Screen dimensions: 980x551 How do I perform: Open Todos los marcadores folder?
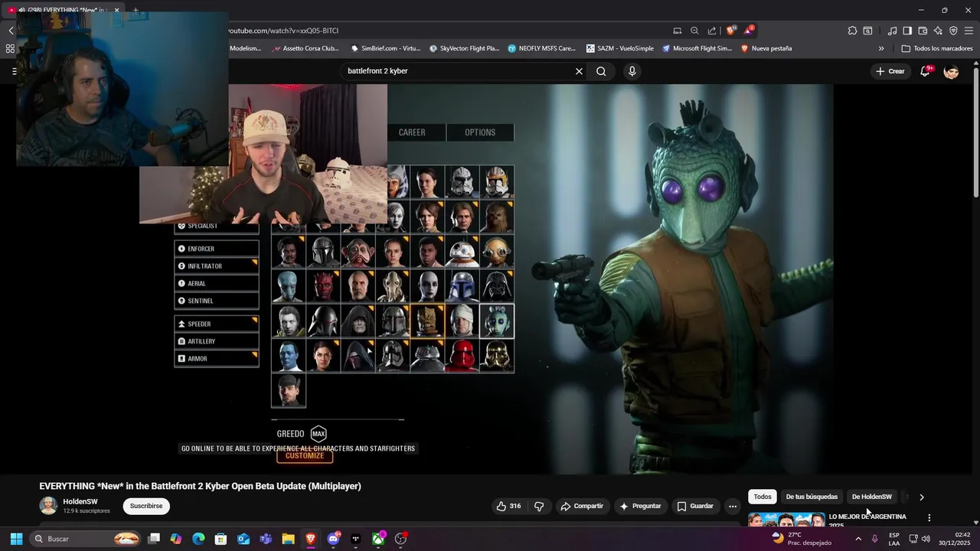937,48
